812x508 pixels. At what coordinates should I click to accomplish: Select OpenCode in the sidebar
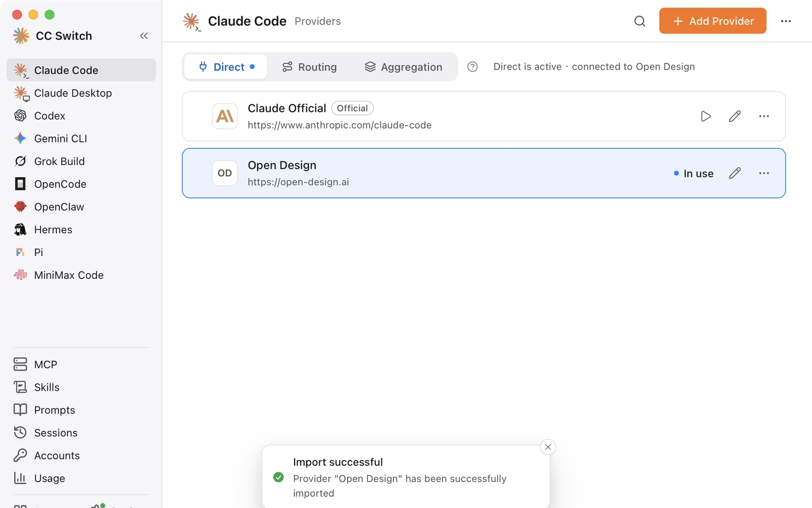click(x=81, y=184)
